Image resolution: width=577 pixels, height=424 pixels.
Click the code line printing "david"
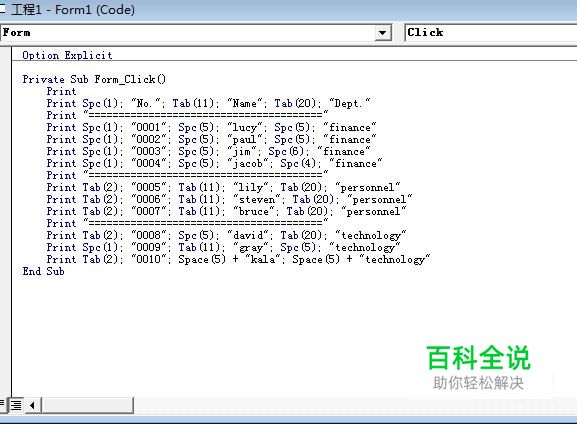(226, 235)
